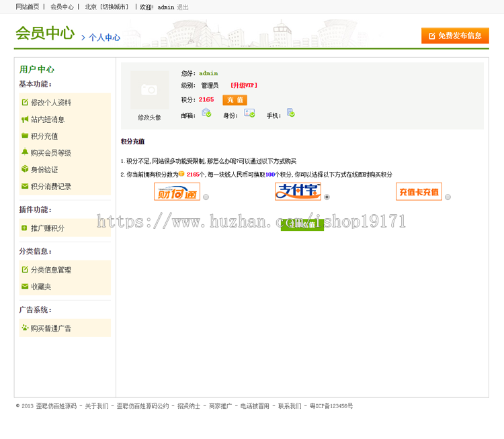Open the 升级VIP link
The height and width of the screenshot is (439, 504).
244,85
